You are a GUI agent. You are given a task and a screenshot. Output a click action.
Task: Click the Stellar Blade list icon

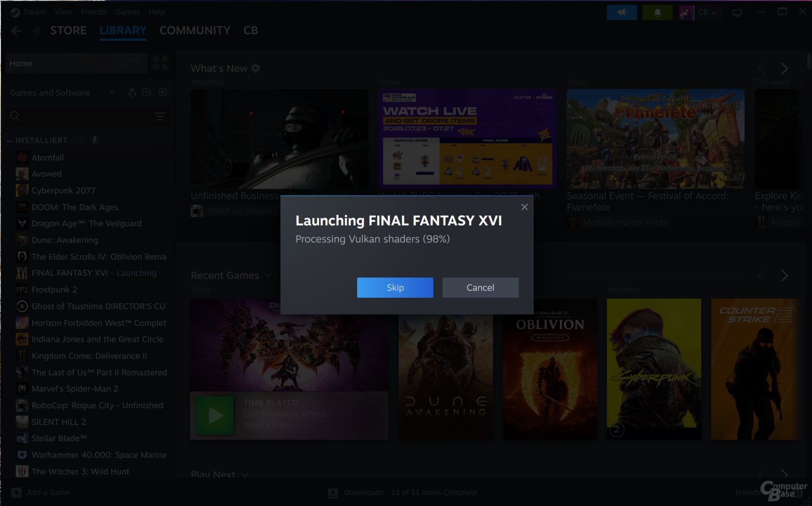22,439
